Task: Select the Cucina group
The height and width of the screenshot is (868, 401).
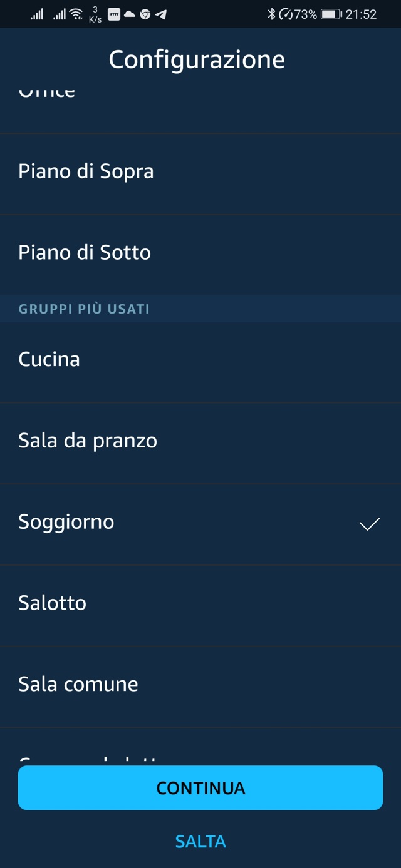Action: click(x=49, y=359)
